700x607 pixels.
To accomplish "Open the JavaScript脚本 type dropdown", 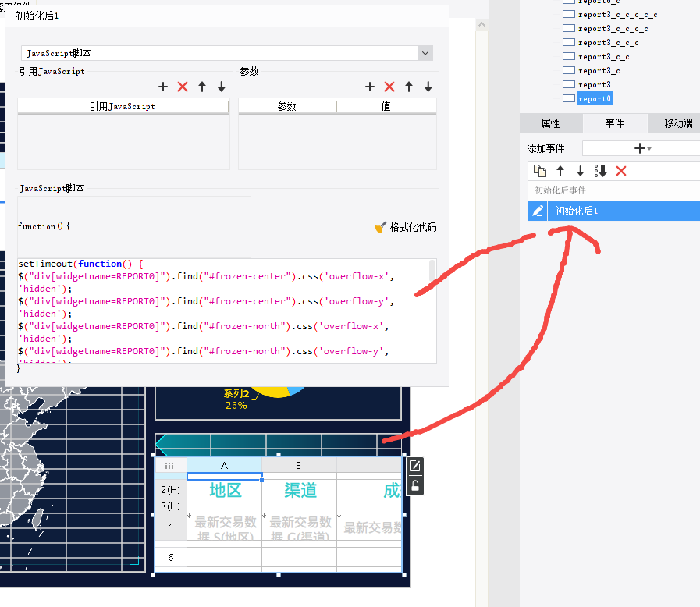I will (x=425, y=53).
